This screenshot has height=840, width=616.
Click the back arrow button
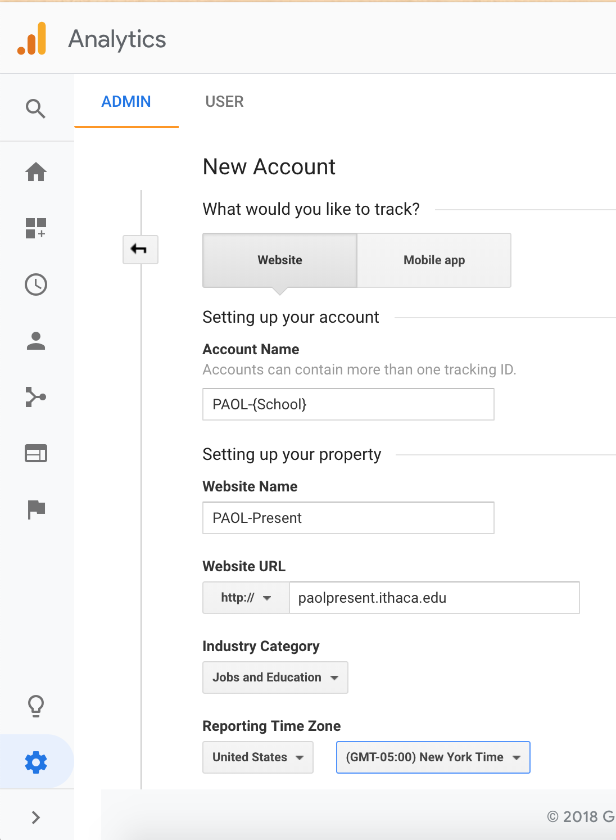[140, 249]
